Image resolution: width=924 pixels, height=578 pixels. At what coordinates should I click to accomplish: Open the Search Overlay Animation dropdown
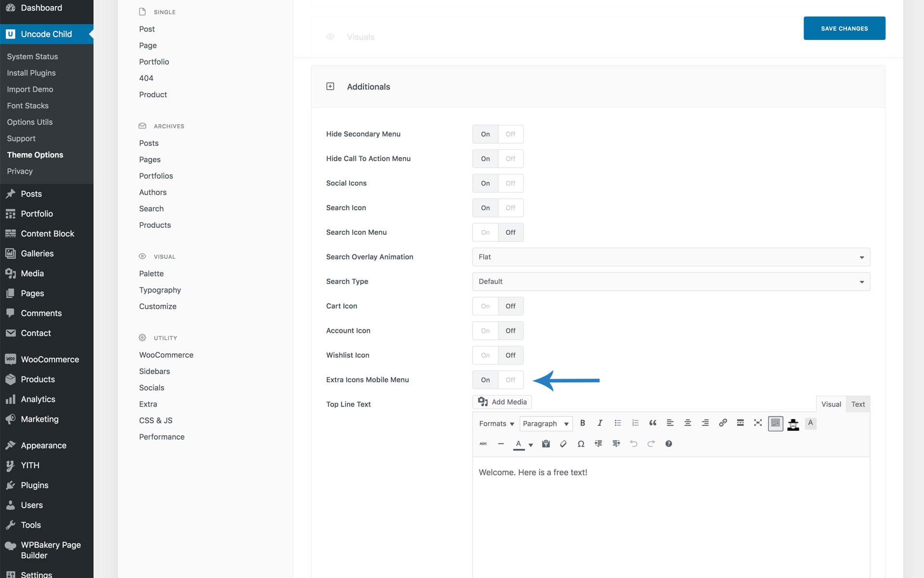coord(671,257)
